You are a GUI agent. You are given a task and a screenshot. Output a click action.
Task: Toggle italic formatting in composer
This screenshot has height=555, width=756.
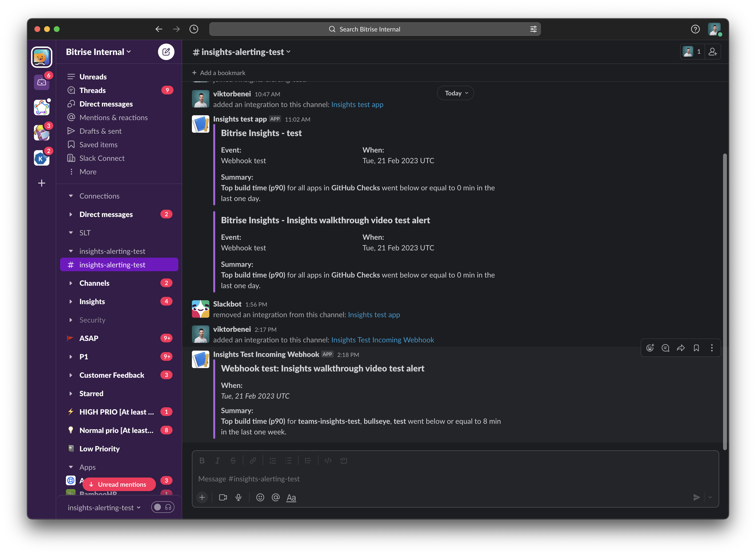tap(218, 461)
